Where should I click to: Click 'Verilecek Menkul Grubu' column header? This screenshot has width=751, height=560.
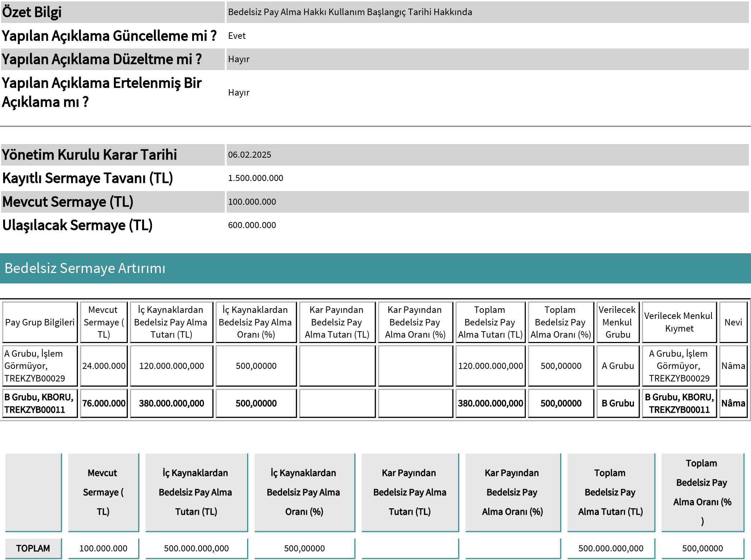click(x=617, y=322)
